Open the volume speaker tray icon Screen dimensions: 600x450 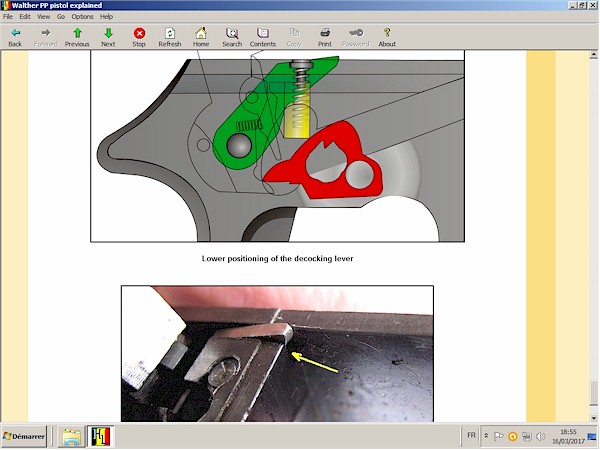[541, 436]
